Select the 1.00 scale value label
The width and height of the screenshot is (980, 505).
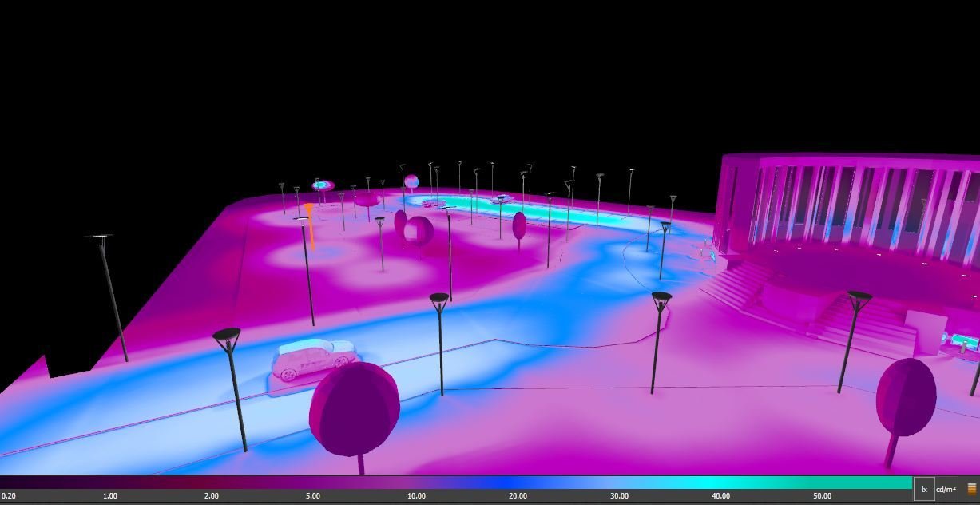pos(110,496)
